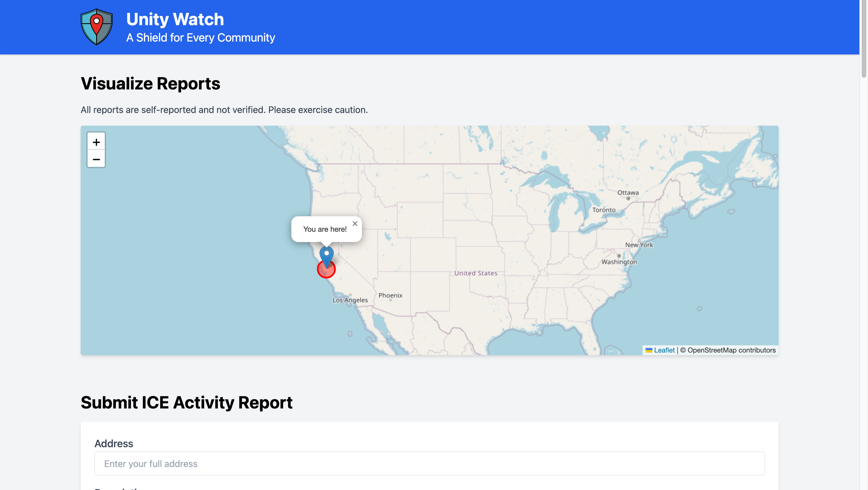
Task: Click the Ottawa label on the map
Action: pyautogui.click(x=628, y=192)
